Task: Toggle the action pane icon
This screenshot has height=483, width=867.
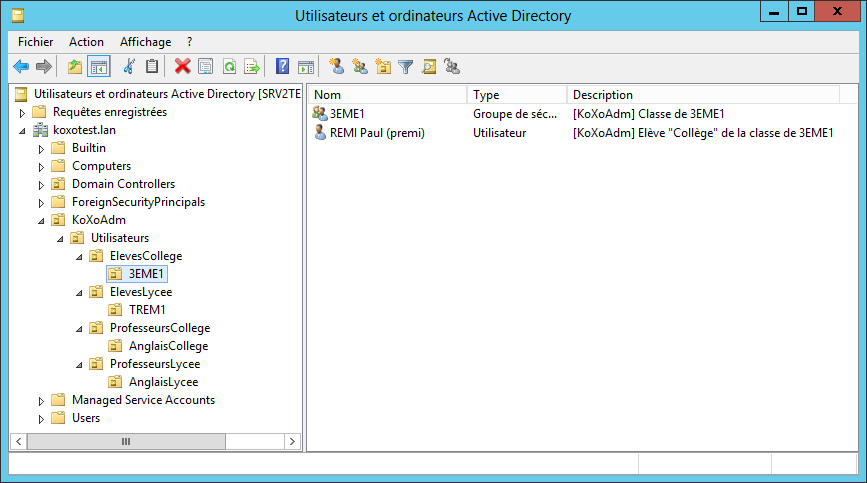Action: pos(306,67)
